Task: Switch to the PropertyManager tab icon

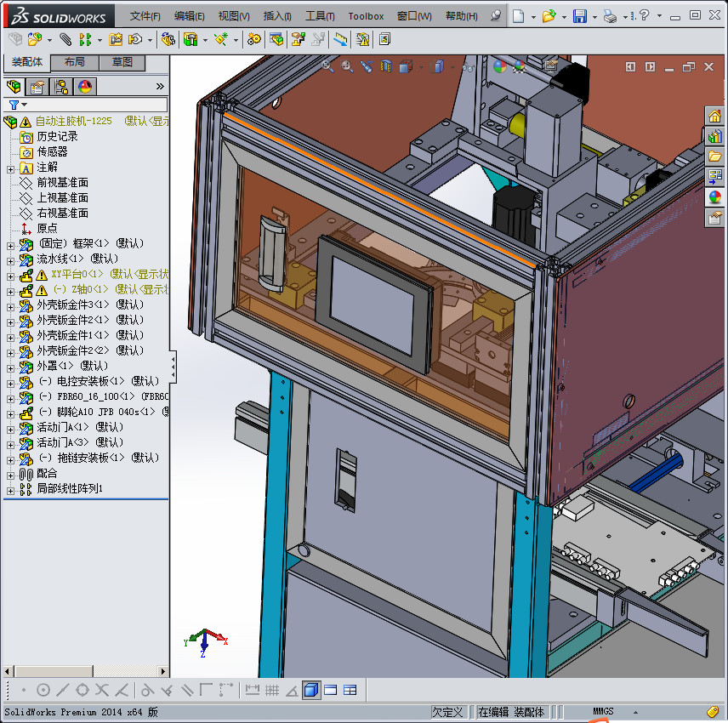Action: (x=37, y=87)
